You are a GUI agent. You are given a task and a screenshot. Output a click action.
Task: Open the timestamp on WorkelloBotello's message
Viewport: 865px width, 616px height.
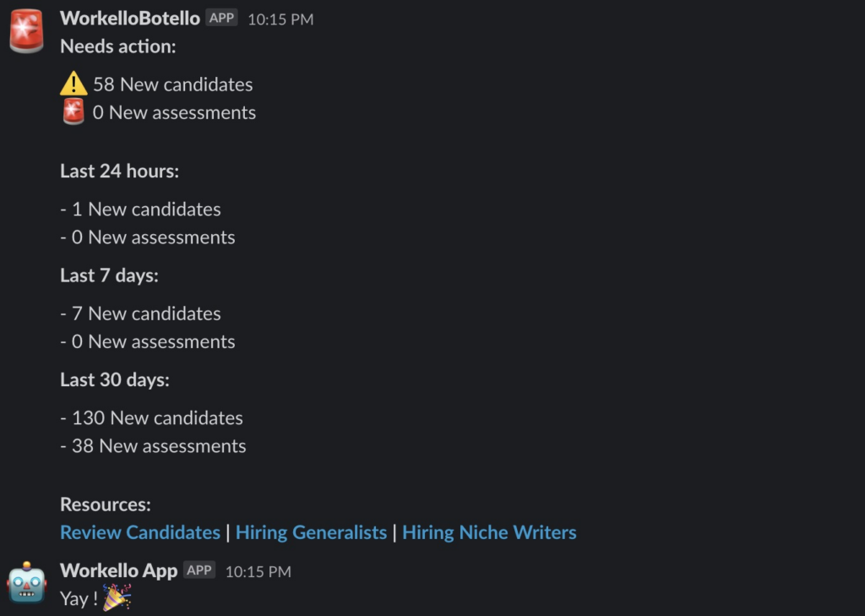pos(280,19)
